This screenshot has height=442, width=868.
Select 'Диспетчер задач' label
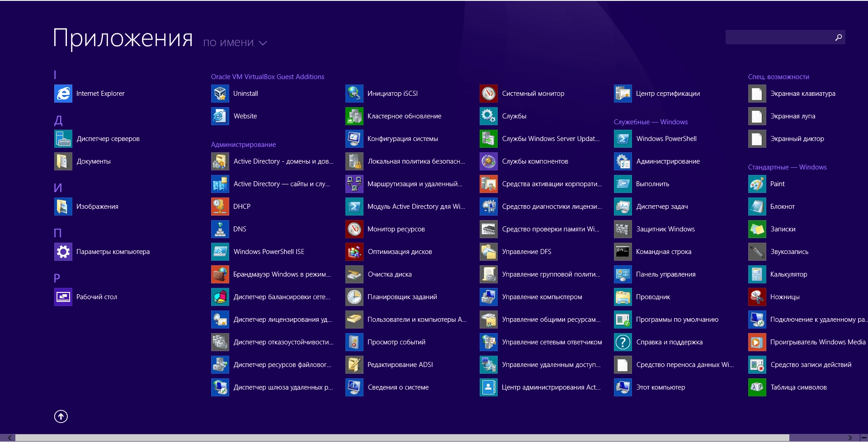pyautogui.click(x=662, y=207)
